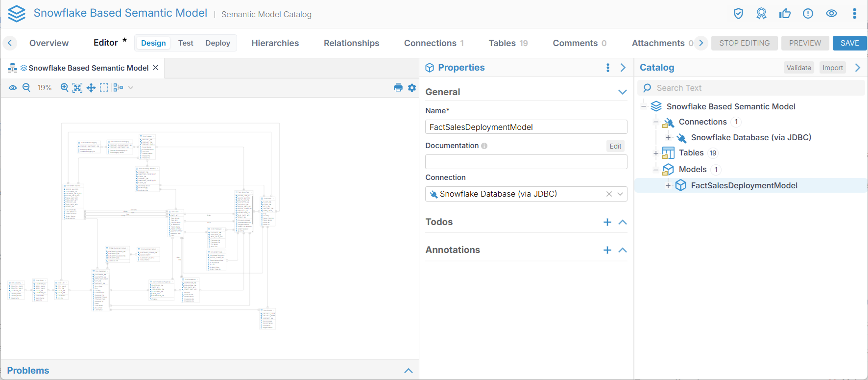The height and width of the screenshot is (380, 868).
Task: Click the thumbs-up endorse icon
Action: 785,14
